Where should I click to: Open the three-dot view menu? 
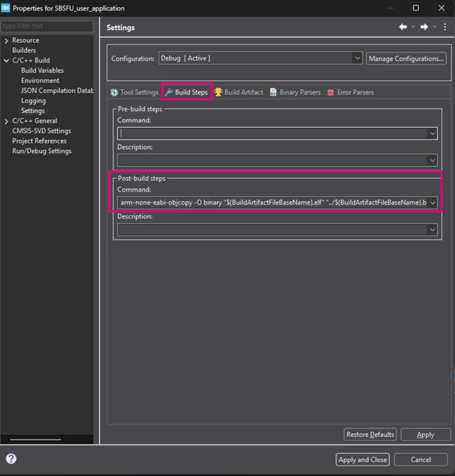pyautogui.click(x=445, y=27)
